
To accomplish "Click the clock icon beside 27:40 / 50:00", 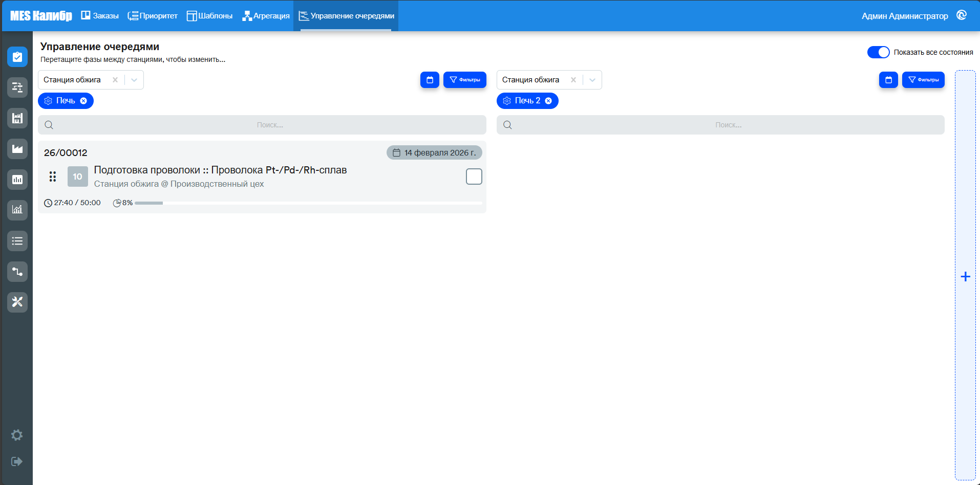I will click(48, 203).
